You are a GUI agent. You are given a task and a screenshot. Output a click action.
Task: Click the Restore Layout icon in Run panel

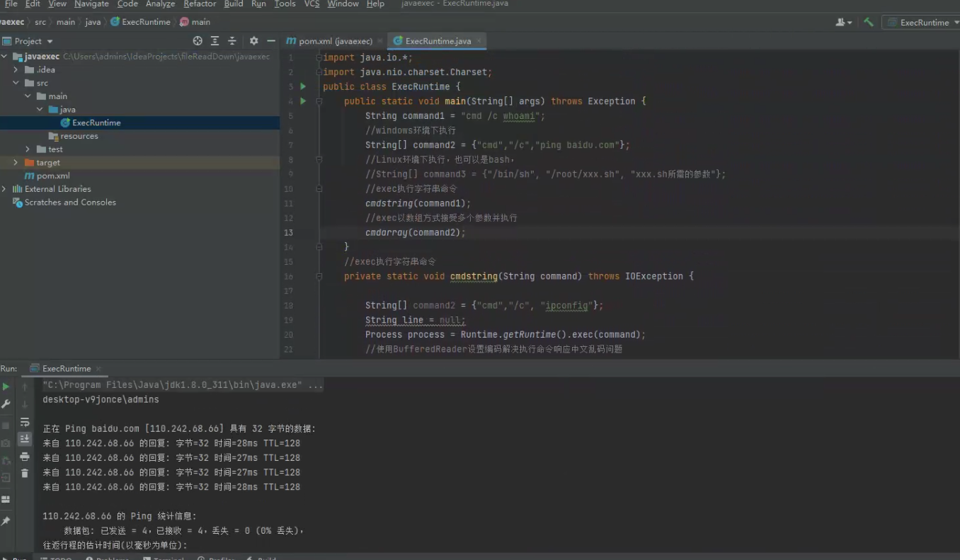point(6,499)
